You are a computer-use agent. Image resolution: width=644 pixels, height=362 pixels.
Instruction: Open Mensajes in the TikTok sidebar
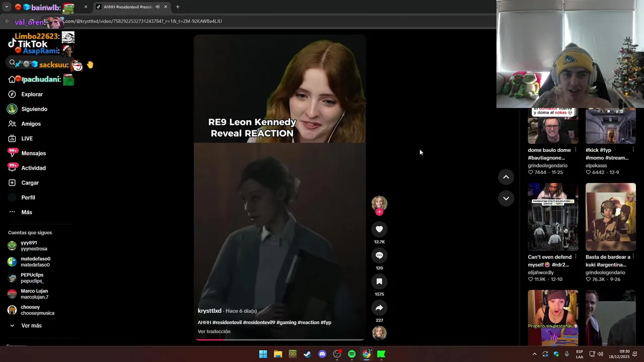point(33,153)
